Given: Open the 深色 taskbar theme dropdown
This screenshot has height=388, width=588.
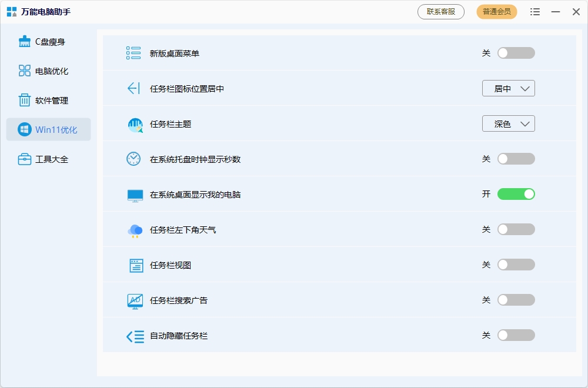Looking at the screenshot, I should tap(508, 123).
